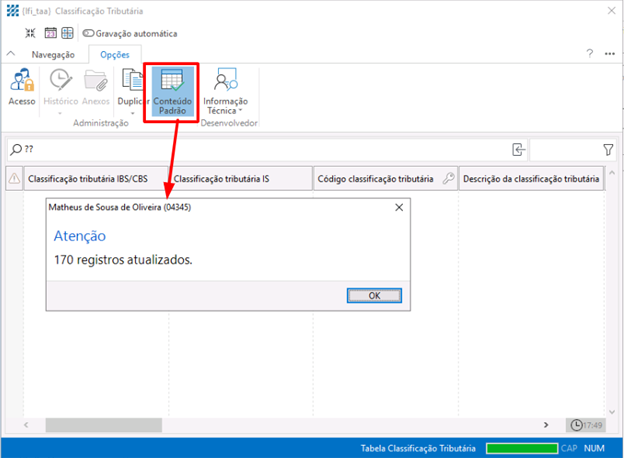
Task: Close the Atenção message dialog
Action: (x=399, y=207)
